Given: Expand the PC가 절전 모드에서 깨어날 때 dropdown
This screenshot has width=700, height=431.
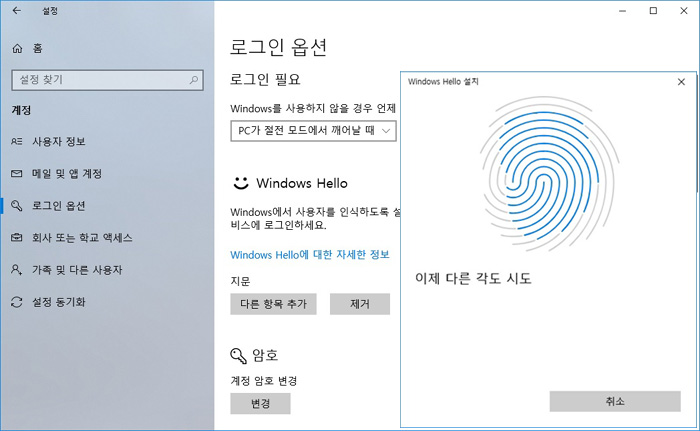Looking at the screenshot, I should pyautogui.click(x=313, y=131).
